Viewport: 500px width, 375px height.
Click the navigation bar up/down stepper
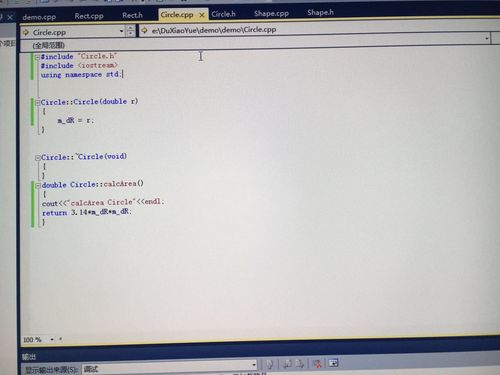coord(130,31)
